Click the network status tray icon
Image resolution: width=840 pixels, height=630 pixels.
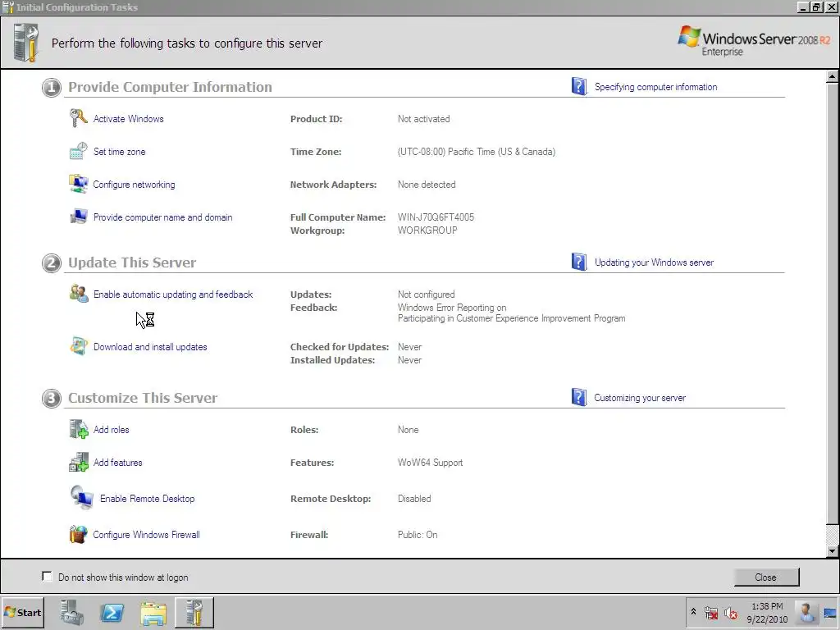click(x=711, y=613)
